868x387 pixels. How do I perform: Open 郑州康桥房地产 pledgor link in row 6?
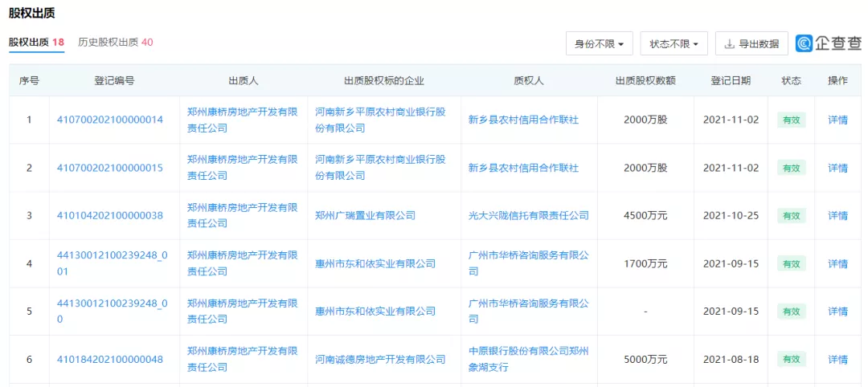click(x=243, y=359)
